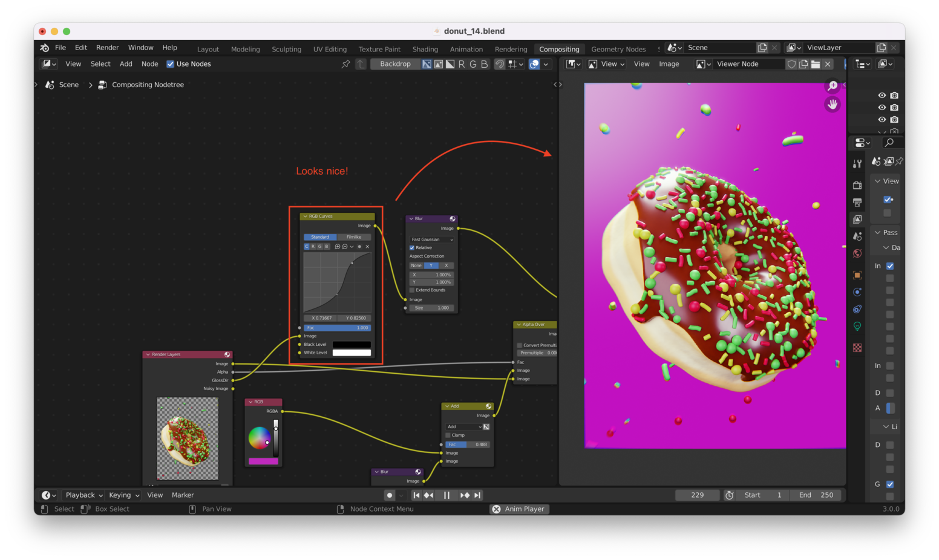Click the Backdrop button
The height and width of the screenshot is (560, 939).
click(395, 64)
